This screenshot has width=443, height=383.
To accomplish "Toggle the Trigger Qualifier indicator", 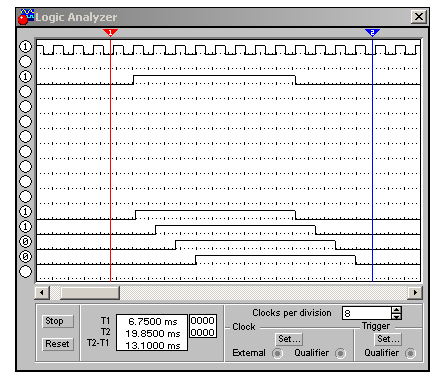I will point(410,353).
